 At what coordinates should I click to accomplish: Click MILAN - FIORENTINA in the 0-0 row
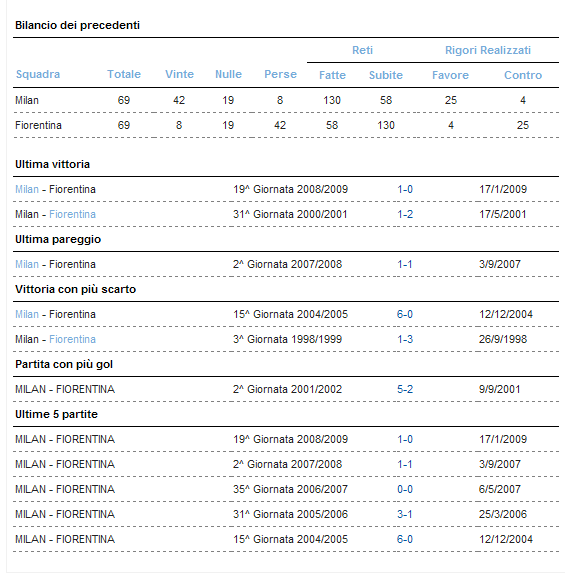click(65, 489)
